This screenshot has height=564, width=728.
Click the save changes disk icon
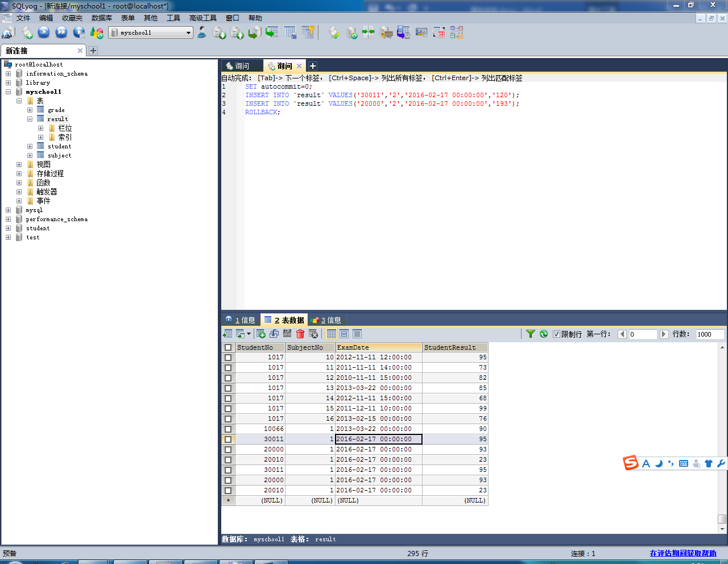click(x=287, y=334)
